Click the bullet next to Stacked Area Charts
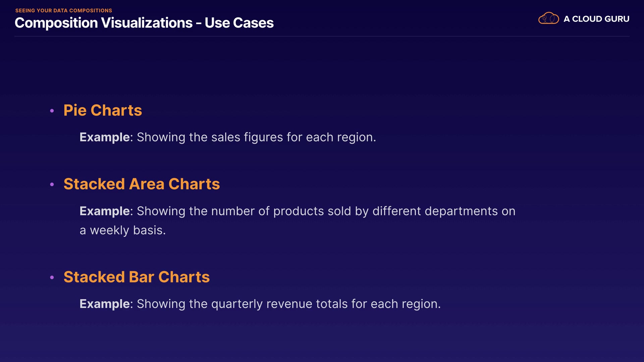The image size is (644, 362). tap(52, 184)
